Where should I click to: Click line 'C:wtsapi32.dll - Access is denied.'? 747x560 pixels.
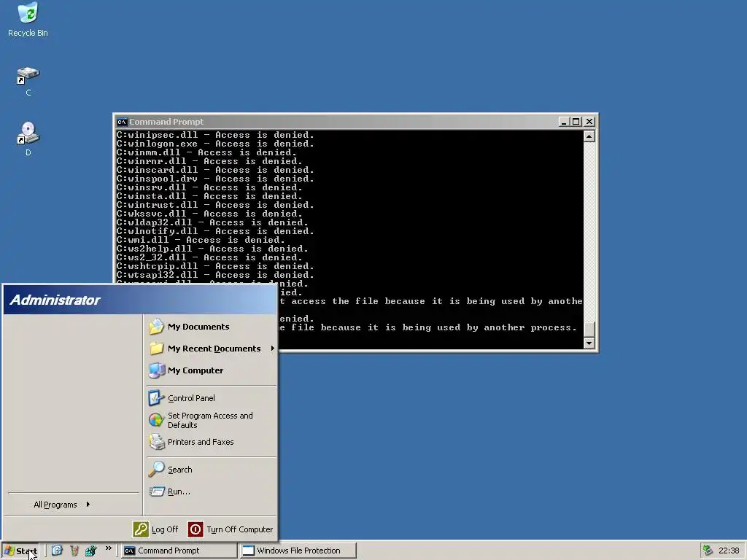pyautogui.click(x=215, y=275)
